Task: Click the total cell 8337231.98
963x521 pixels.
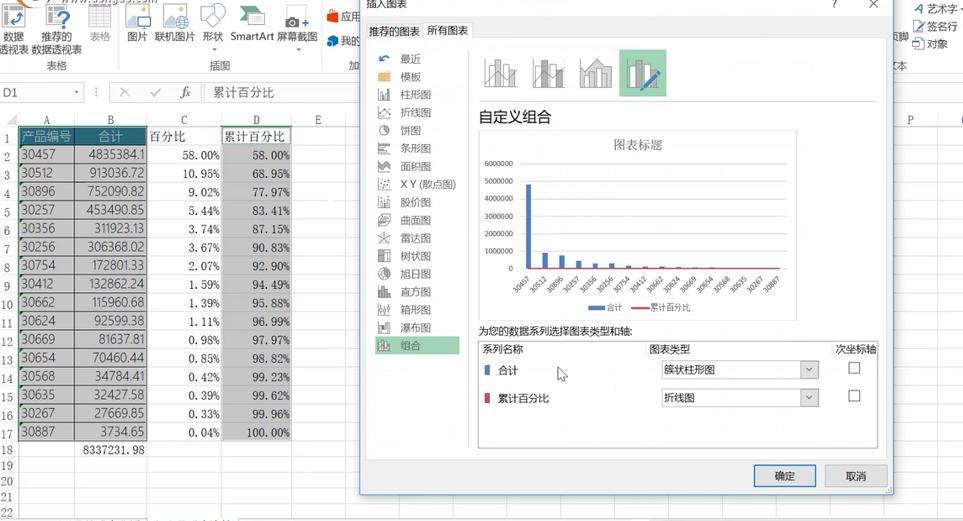Action: (x=111, y=450)
